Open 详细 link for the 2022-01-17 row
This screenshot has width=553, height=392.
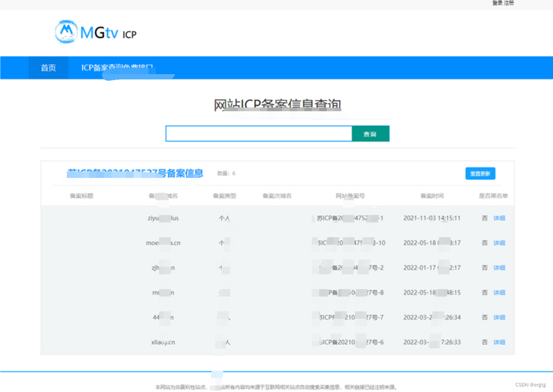coord(499,268)
